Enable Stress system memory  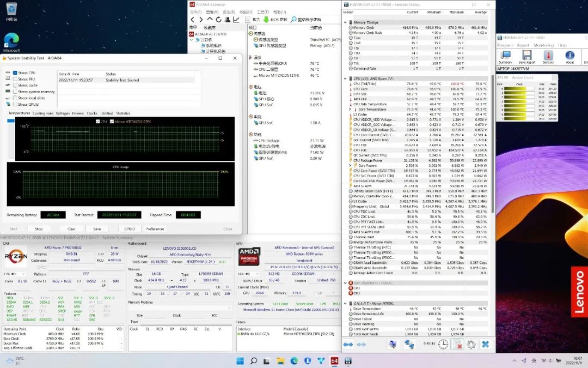pos(15,92)
